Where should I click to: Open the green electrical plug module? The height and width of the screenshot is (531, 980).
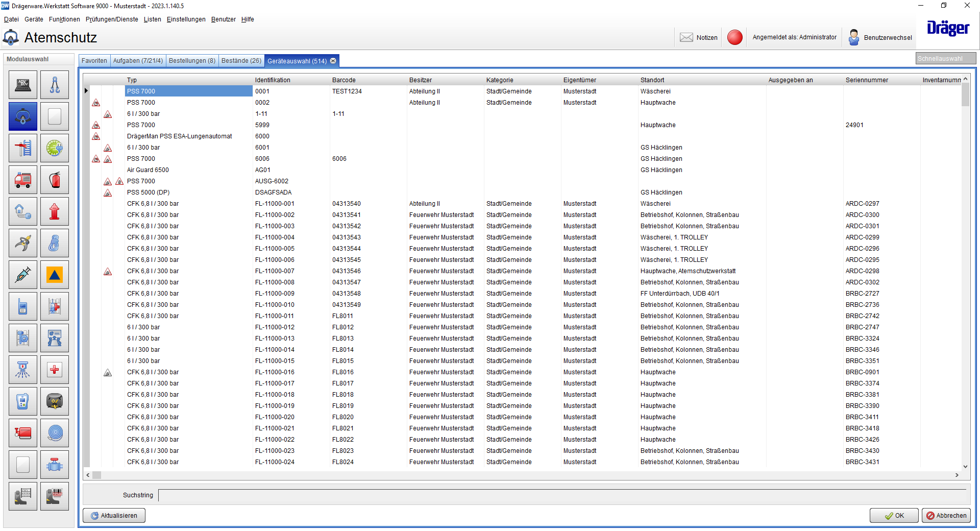coord(55,148)
